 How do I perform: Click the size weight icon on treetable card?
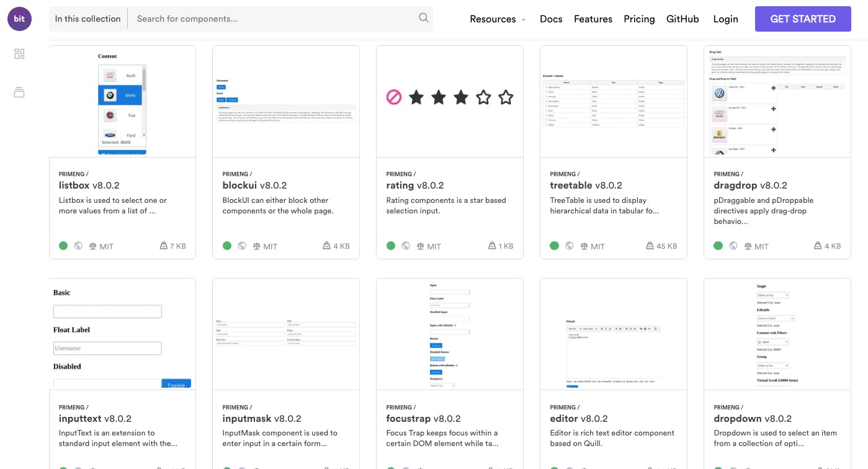coord(650,246)
